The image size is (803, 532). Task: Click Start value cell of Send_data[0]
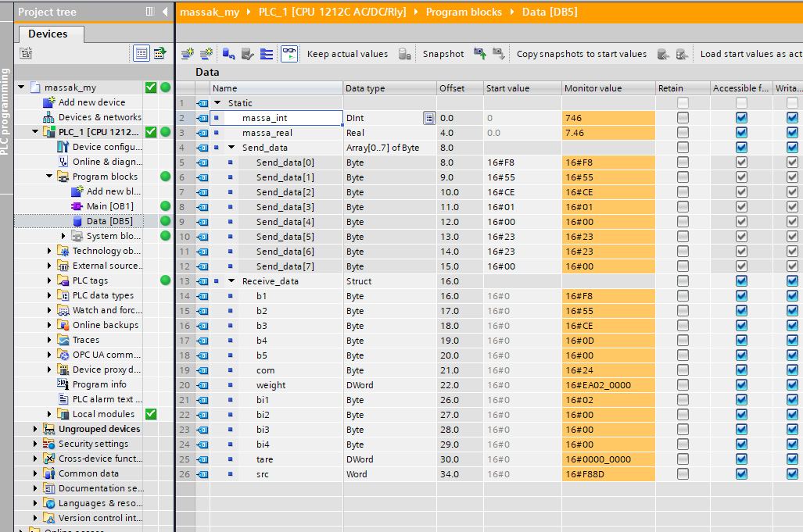coord(521,162)
